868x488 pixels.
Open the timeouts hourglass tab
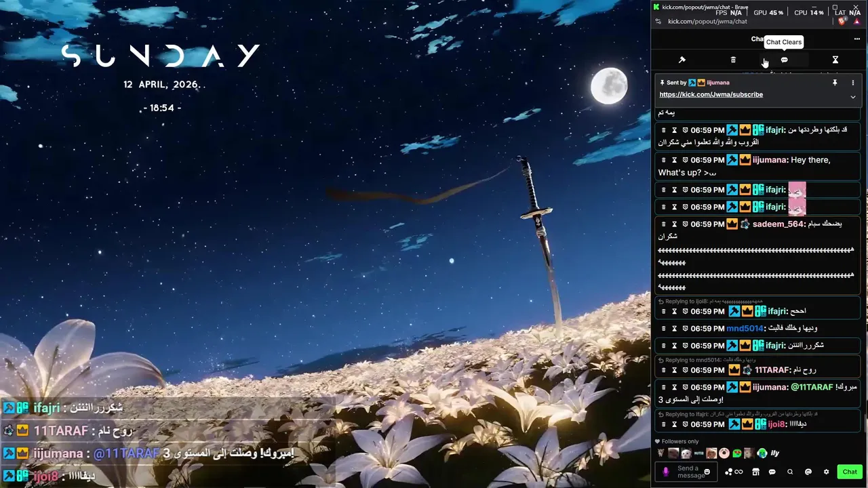[835, 60]
